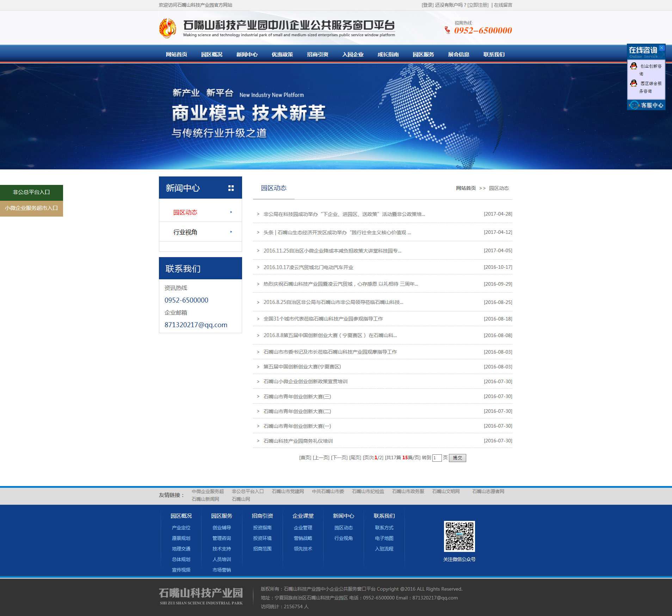Click the 提交 page jump button
This screenshot has width=672, height=616.
(457, 458)
